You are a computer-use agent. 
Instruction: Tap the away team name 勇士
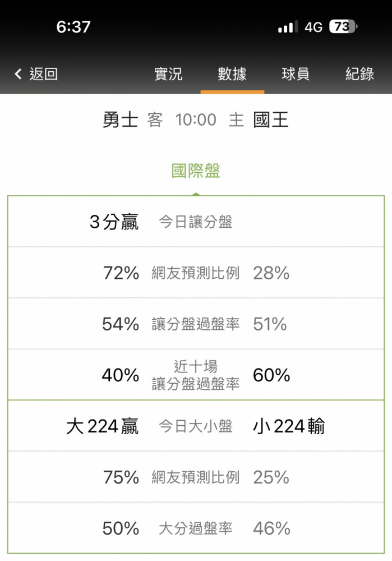pos(120,119)
